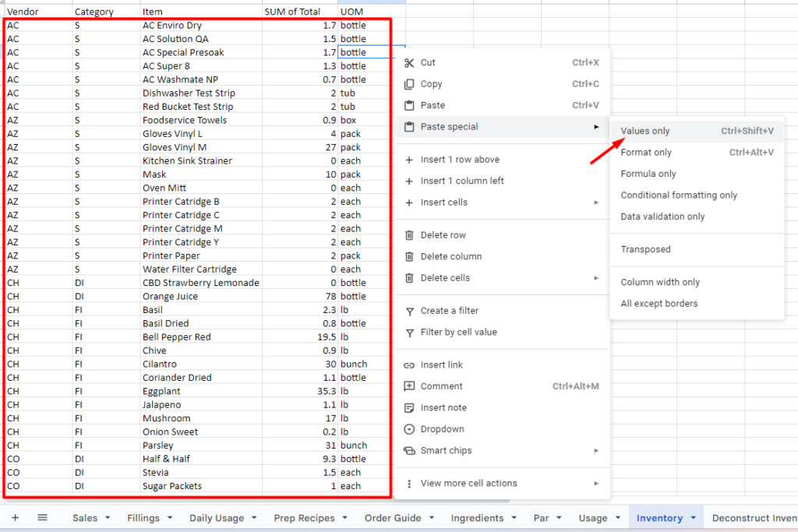Image resolution: width=798 pixels, height=532 pixels.
Task: Switch to the Order Guide sheet tab
Action: (393, 518)
